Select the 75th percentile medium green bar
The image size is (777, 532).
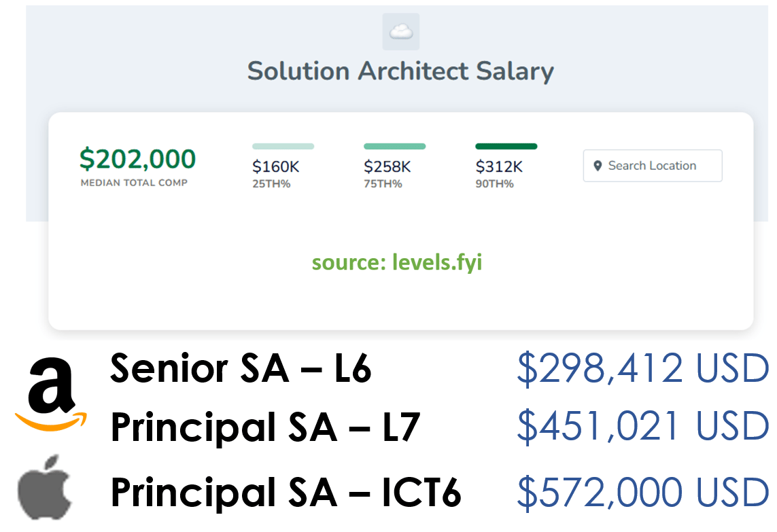click(x=394, y=146)
